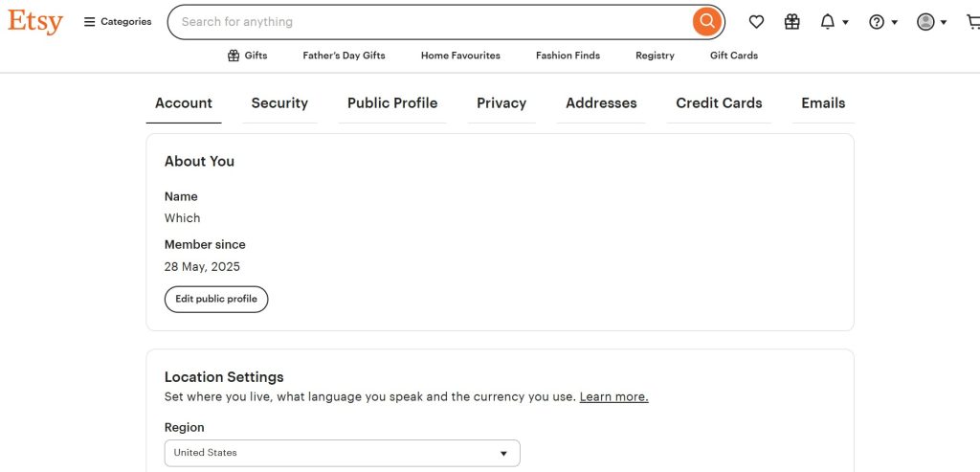Switch to the Security tab
The height and width of the screenshot is (472, 980).
point(279,103)
